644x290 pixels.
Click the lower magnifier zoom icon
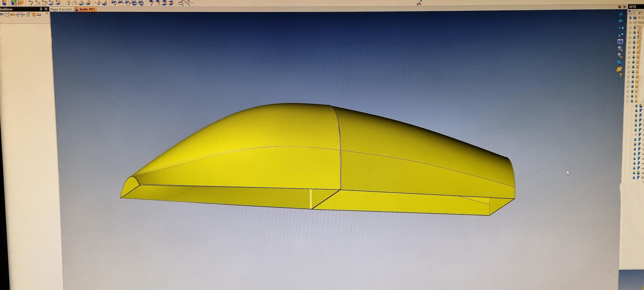pos(620,55)
